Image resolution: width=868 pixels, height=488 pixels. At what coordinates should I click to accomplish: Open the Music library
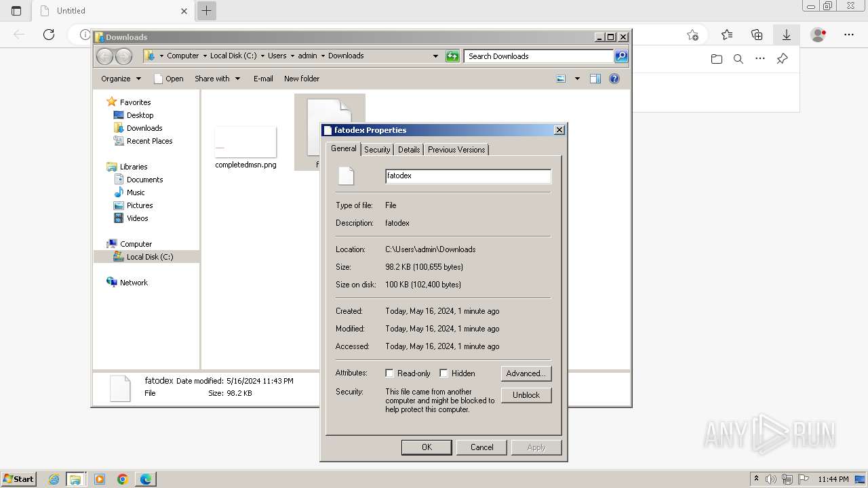pos(136,192)
